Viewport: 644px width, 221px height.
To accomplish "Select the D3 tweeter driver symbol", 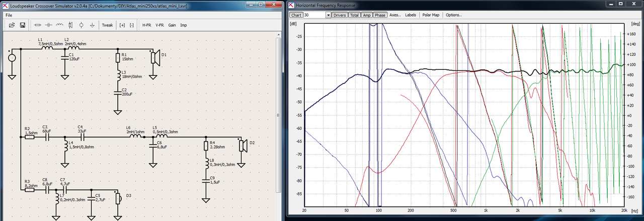I will (x=119, y=198).
